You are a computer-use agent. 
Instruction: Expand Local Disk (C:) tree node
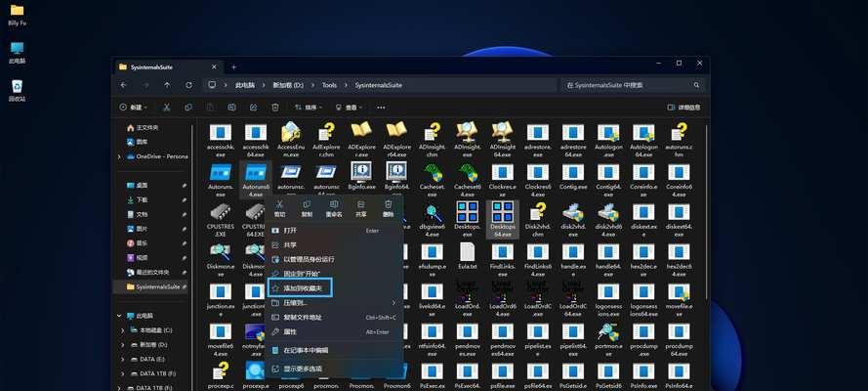123,330
